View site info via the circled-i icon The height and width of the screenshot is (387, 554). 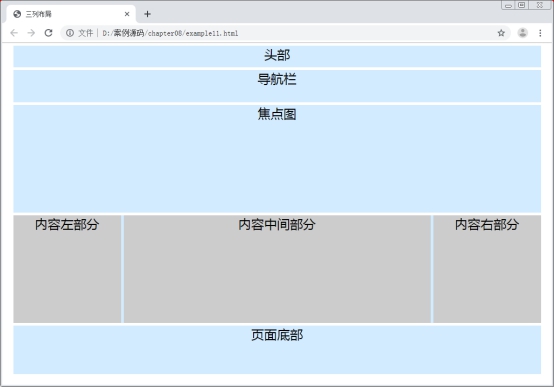coord(70,33)
